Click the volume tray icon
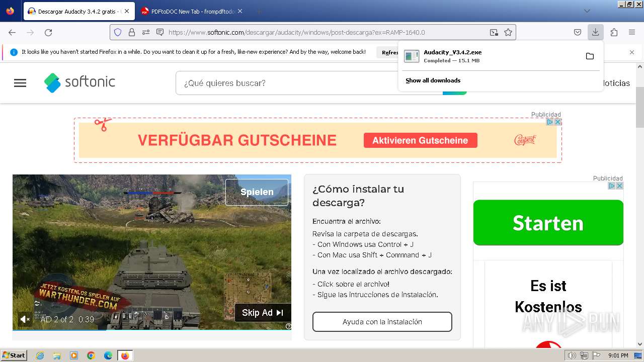 tap(572, 355)
